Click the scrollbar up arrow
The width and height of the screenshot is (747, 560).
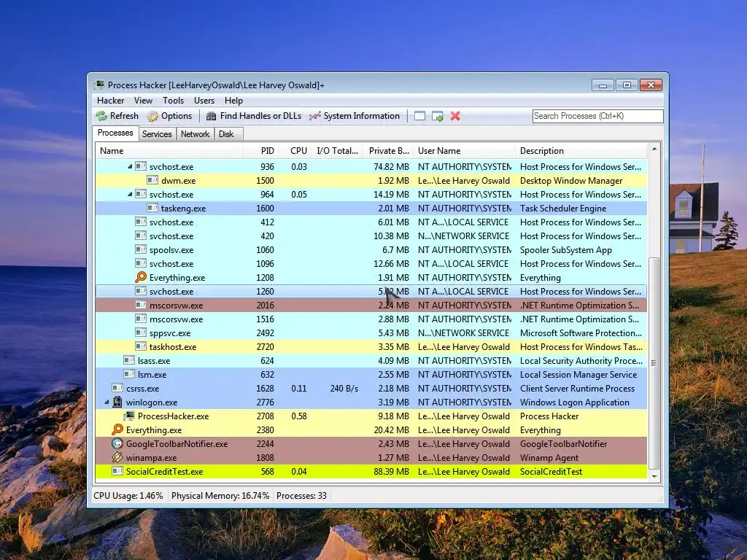click(x=654, y=149)
